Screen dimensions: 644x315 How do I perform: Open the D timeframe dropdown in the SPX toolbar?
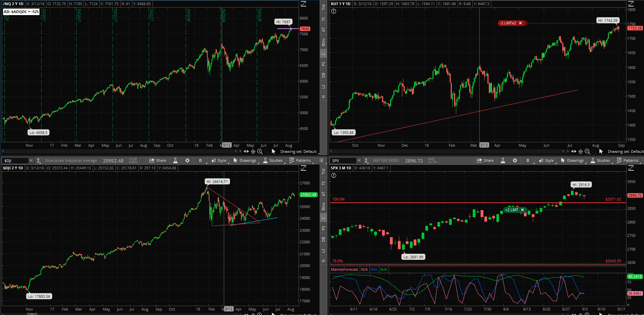click(x=528, y=160)
